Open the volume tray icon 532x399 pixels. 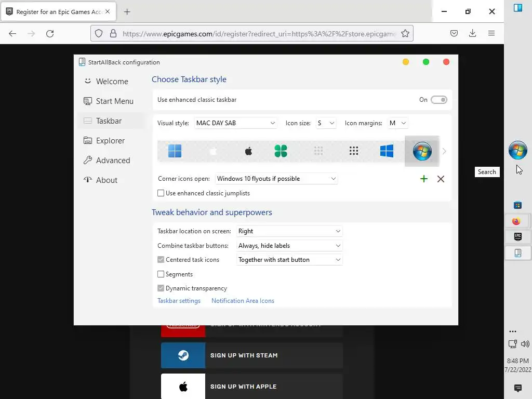tap(525, 344)
